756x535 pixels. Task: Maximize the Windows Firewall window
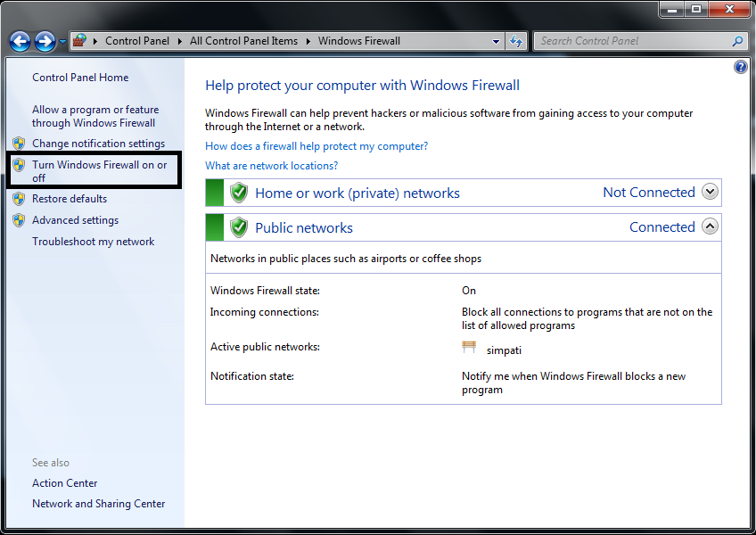click(x=696, y=9)
